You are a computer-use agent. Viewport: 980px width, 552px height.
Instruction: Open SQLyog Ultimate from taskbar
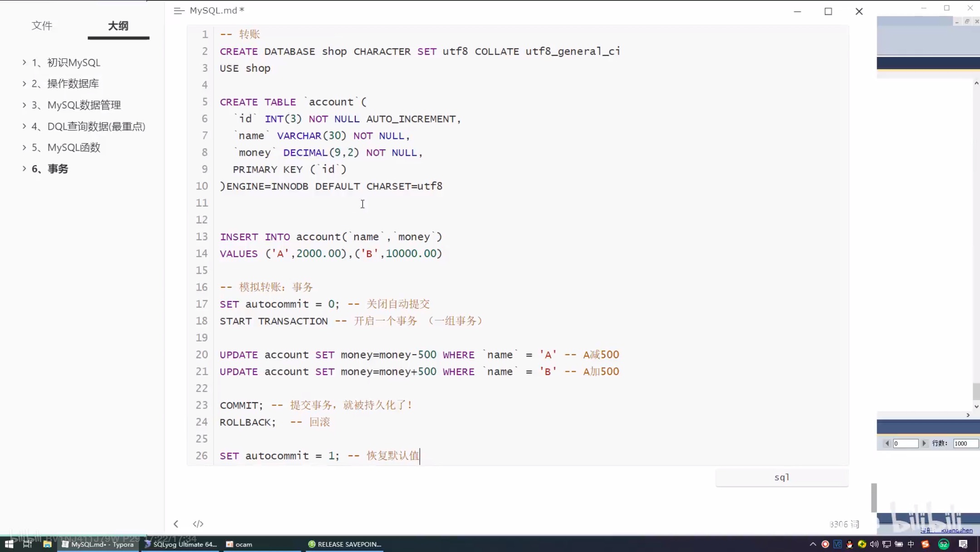click(181, 544)
